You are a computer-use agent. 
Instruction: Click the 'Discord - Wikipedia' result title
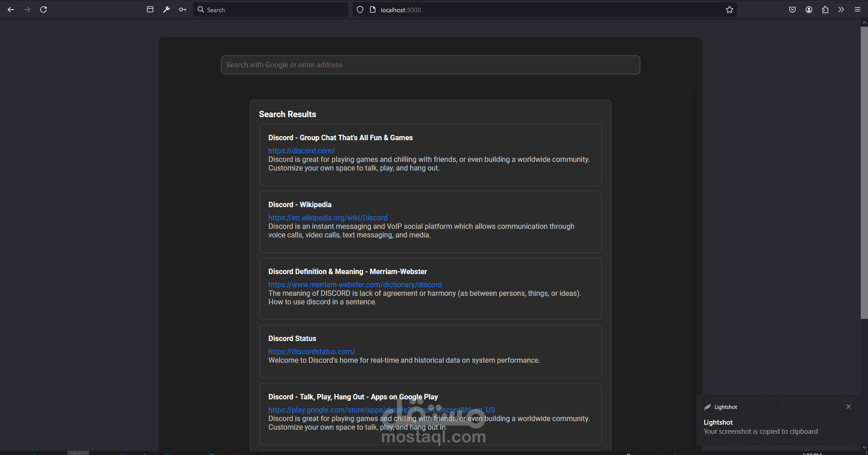coord(300,204)
